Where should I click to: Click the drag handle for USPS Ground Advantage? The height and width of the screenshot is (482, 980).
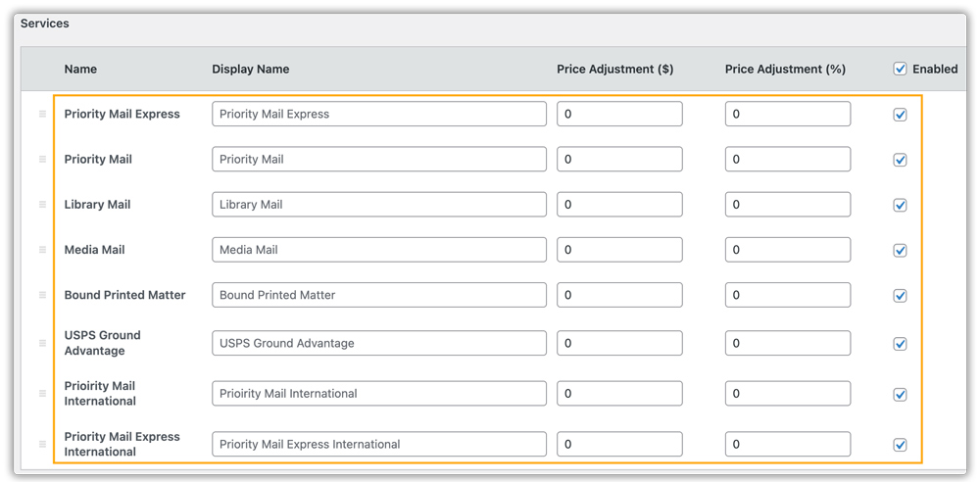point(42,343)
